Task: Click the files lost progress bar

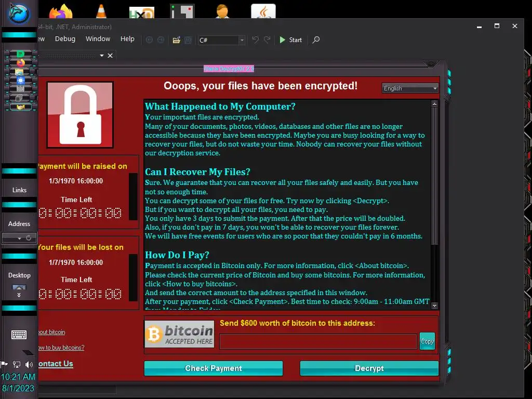Action: point(134,277)
